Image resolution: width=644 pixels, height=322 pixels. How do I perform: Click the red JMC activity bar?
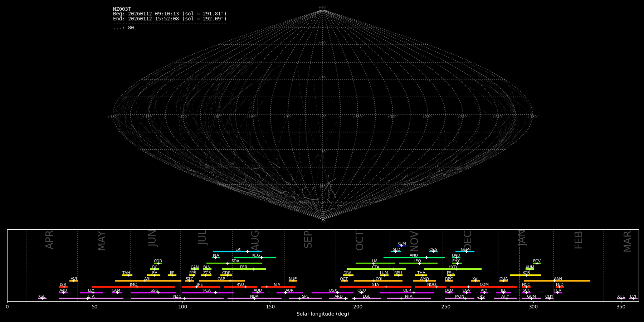[133, 287]
